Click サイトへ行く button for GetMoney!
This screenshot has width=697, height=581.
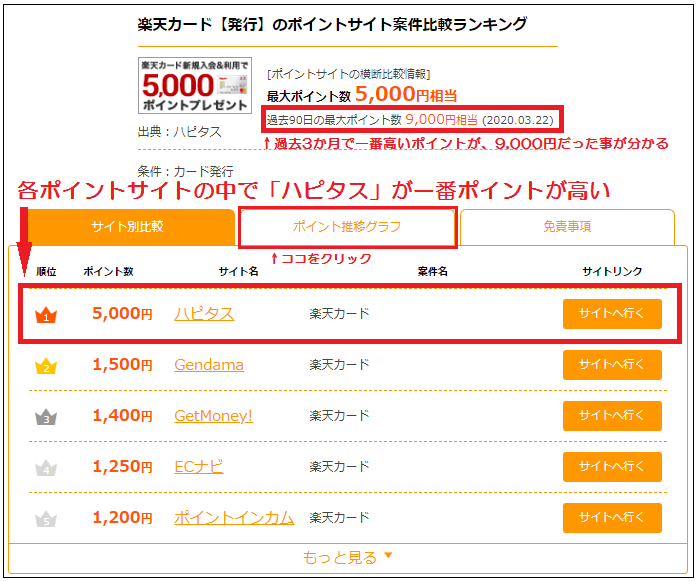(x=612, y=416)
